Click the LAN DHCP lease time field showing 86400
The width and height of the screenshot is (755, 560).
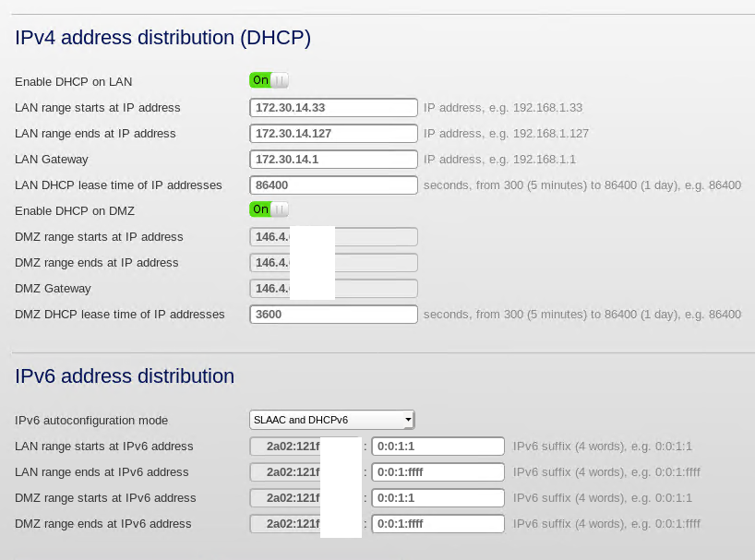tap(332, 185)
